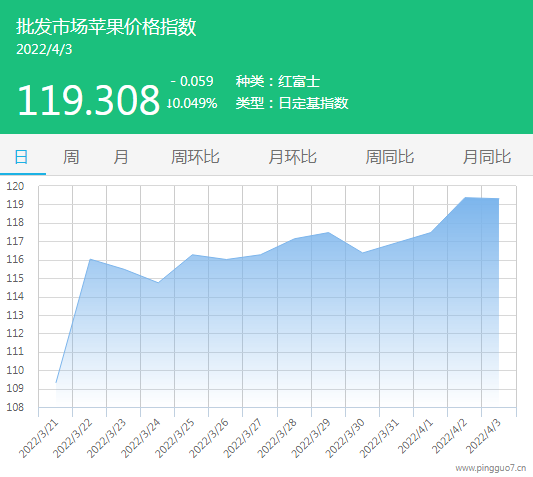The height and width of the screenshot is (477, 533).
Task: Select the 日 daily tab
Action: pos(21,157)
